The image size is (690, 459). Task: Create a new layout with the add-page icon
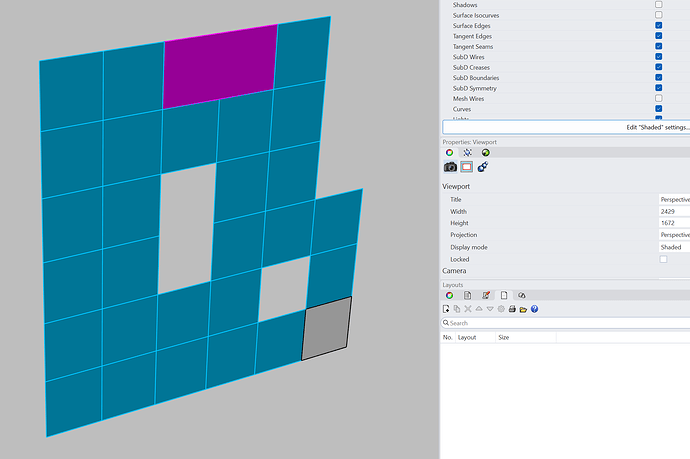point(446,309)
